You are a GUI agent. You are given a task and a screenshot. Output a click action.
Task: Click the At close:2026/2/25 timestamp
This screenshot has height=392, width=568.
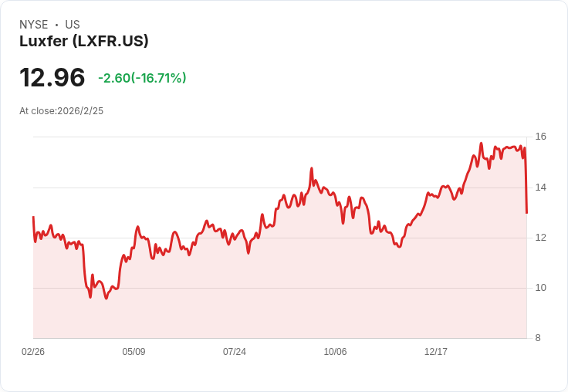tap(61, 111)
